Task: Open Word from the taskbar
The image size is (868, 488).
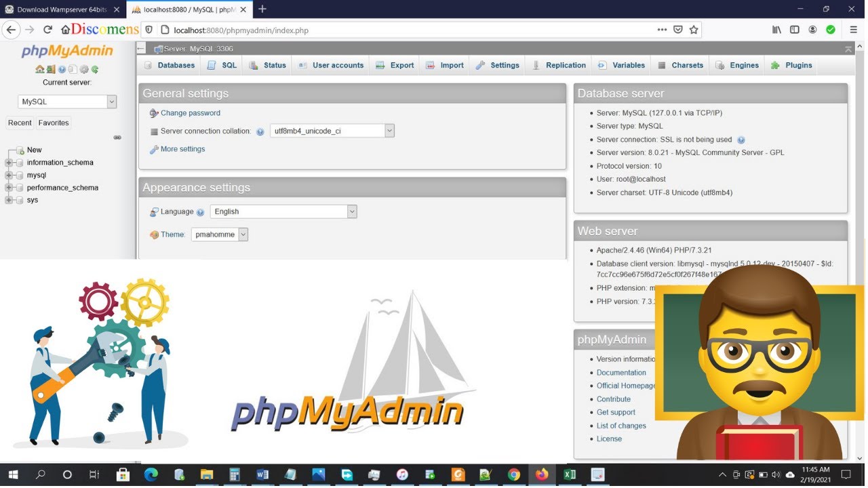Action: 262,474
